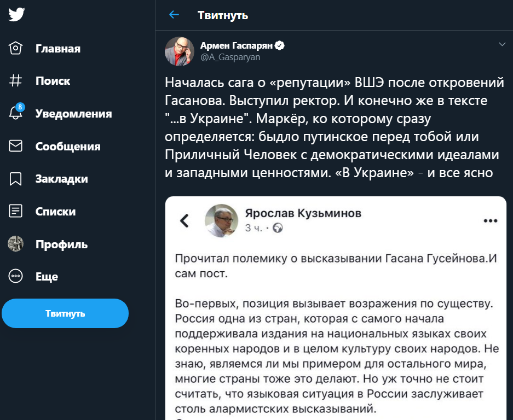Open the Home (Главная) house icon
Image resolution: width=513 pixels, height=420 pixels.
tap(16, 49)
